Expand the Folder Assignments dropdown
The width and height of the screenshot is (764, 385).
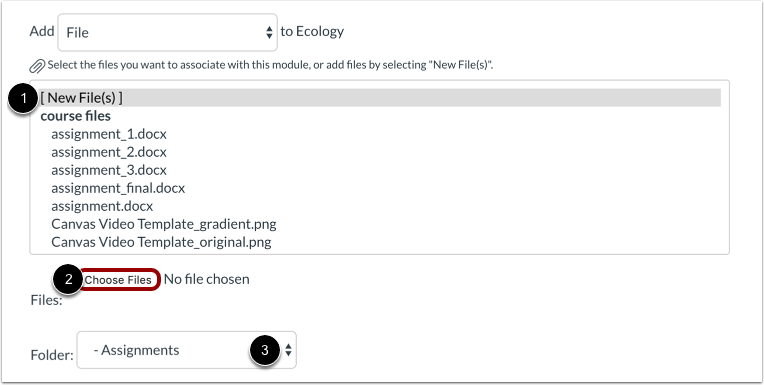coord(187,350)
